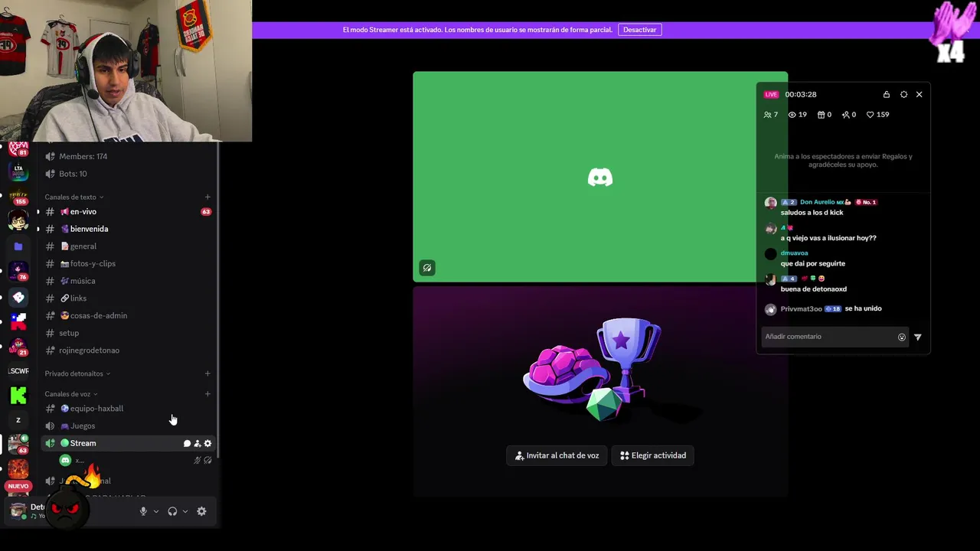Open the fire-image server icon above the NUEVO badge
980x551 pixels.
pos(18,468)
